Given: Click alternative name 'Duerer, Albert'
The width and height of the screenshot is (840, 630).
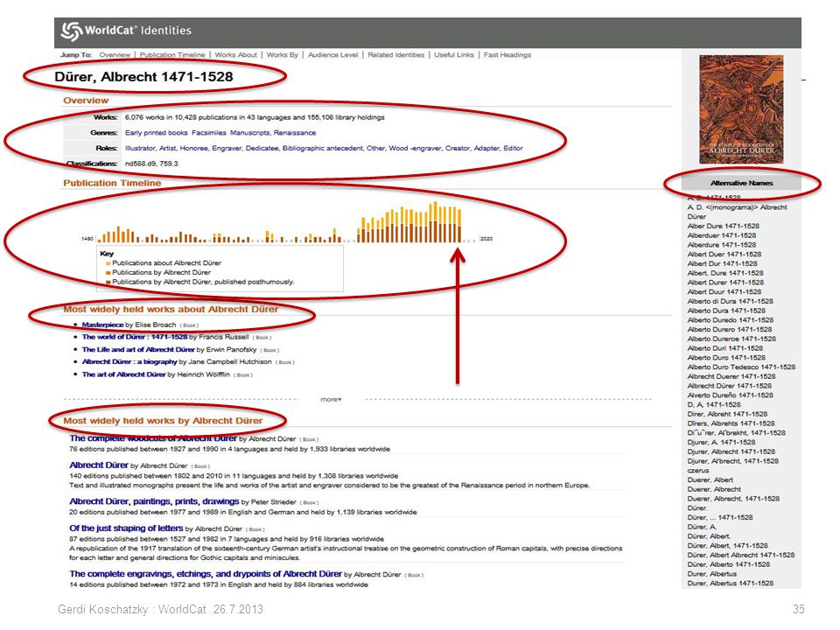Looking at the screenshot, I should [710, 480].
